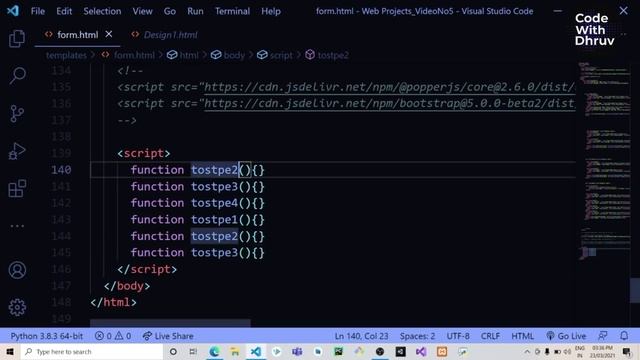Open Windows action center icon
This screenshot has height=360, width=640.
pyautogui.click(x=627, y=351)
